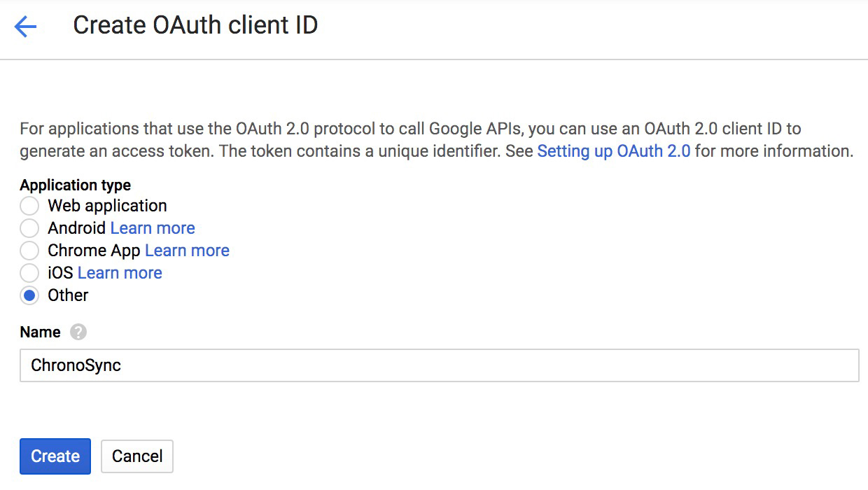Dismiss the form using Cancel

[x=136, y=456]
